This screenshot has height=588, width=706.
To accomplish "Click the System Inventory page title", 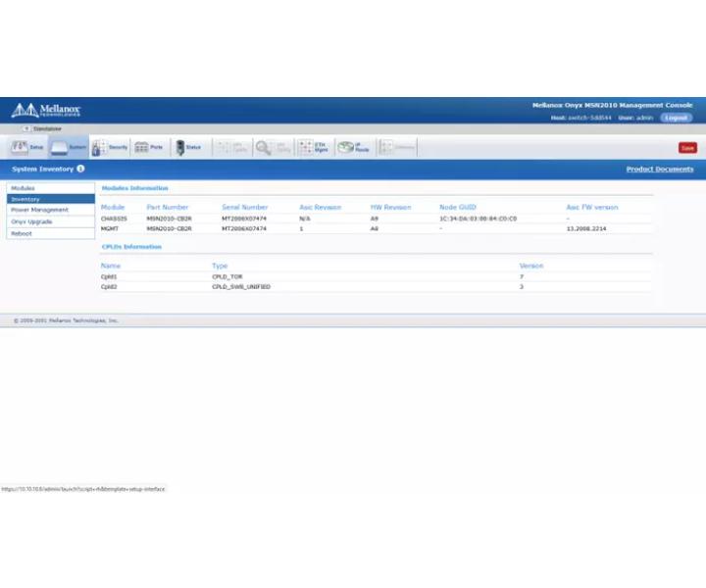I will pyautogui.click(x=43, y=169).
